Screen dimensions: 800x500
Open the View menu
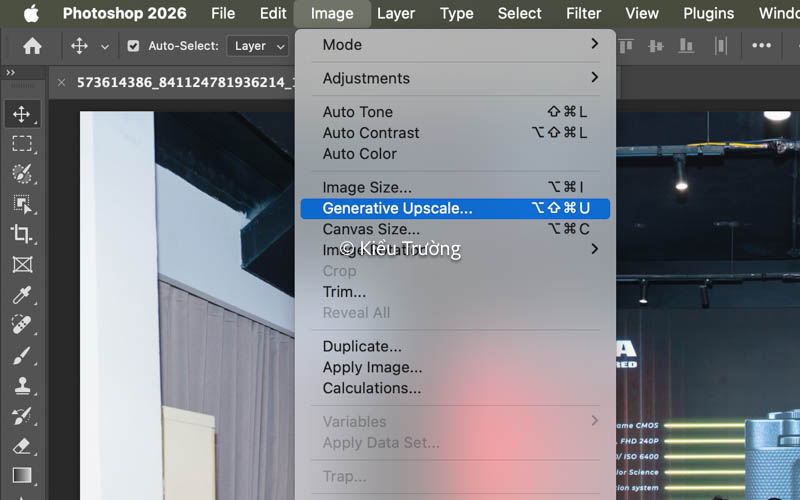click(642, 13)
